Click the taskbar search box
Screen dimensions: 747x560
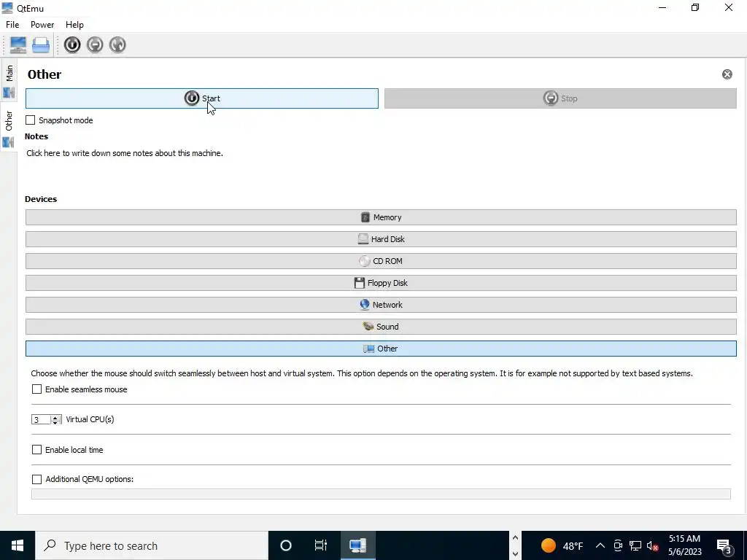(152, 545)
